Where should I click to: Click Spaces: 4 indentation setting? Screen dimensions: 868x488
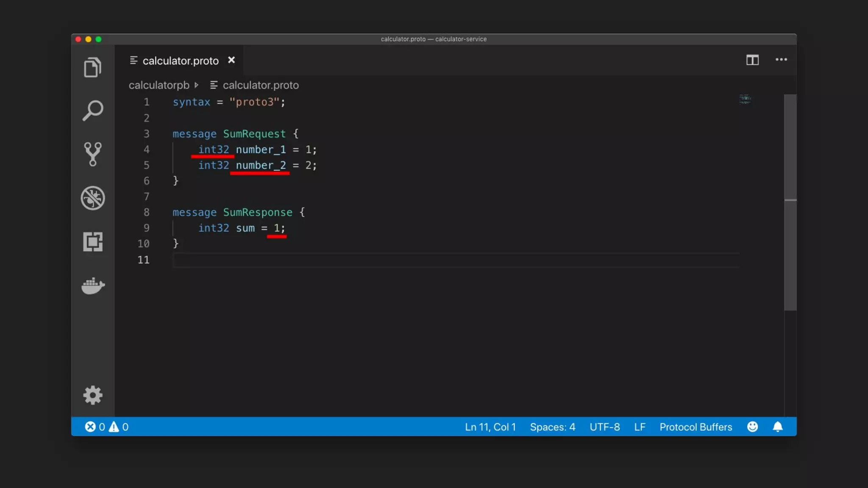click(x=552, y=427)
